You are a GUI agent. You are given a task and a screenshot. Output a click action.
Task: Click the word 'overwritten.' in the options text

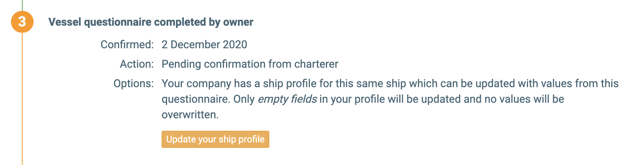click(190, 114)
